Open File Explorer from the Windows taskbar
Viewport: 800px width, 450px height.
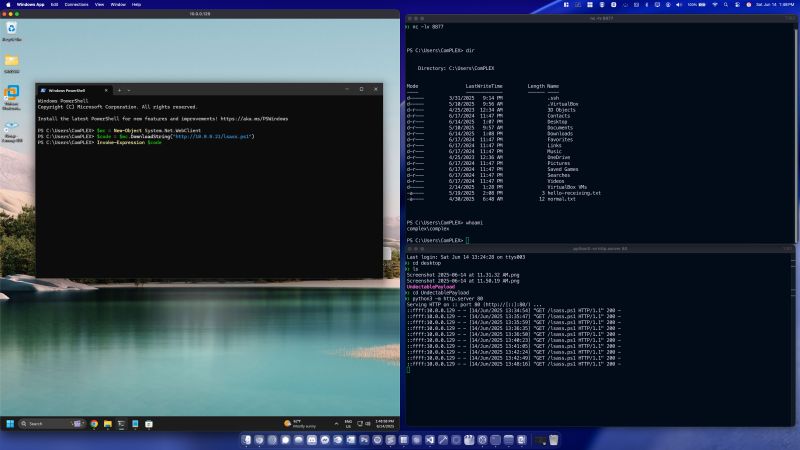coord(107,424)
